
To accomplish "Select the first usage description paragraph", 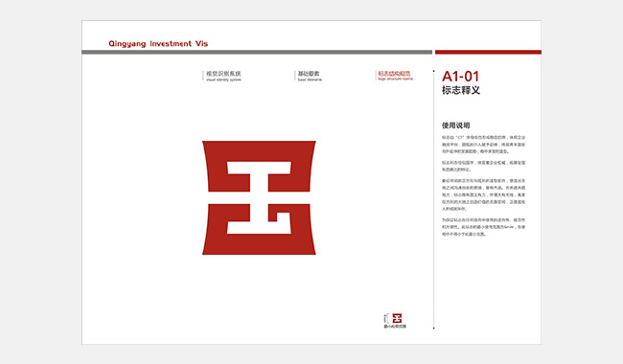I will pos(483,144).
